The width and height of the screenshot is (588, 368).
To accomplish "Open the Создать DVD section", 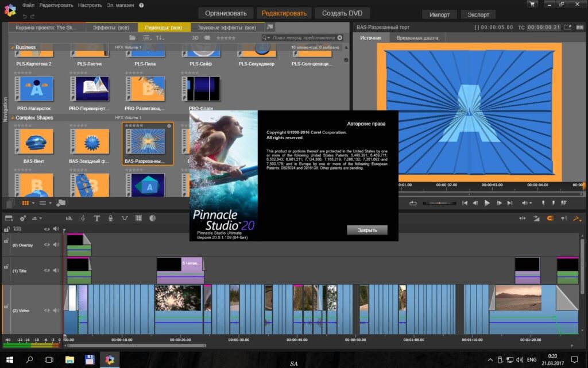I will [342, 13].
